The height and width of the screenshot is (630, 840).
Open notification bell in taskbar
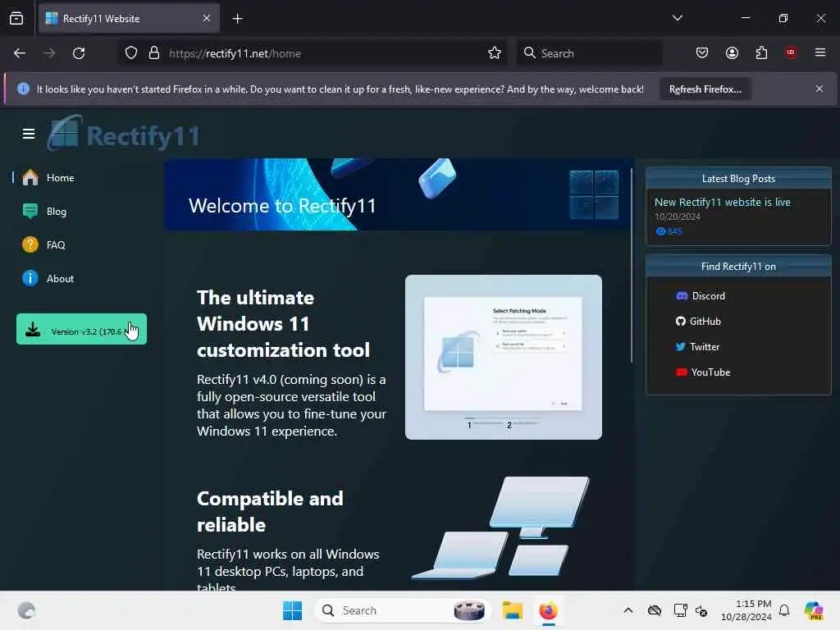784,610
